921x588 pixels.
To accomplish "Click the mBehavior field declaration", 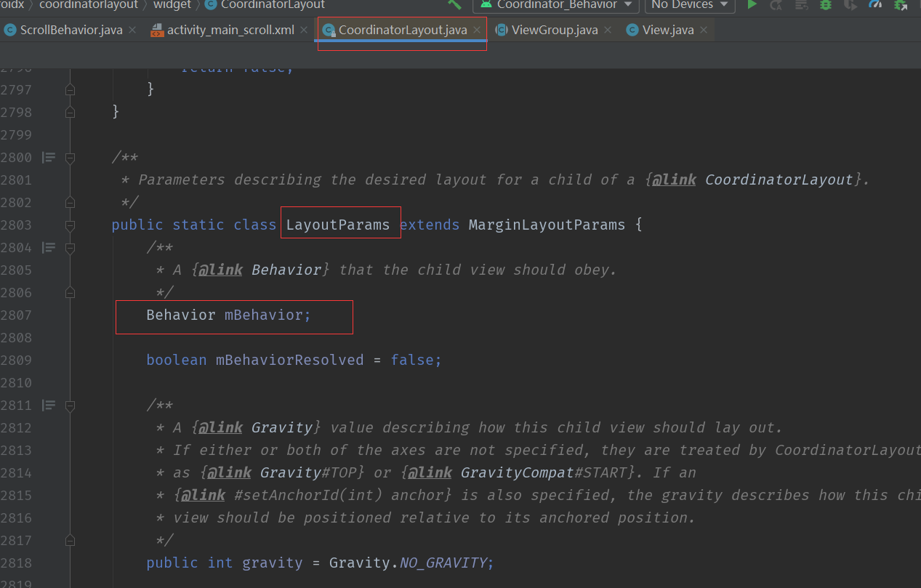I will click(x=228, y=315).
